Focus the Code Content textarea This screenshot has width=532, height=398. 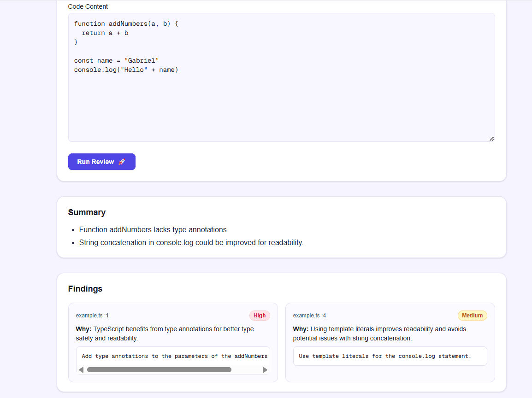pyautogui.click(x=281, y=77)
